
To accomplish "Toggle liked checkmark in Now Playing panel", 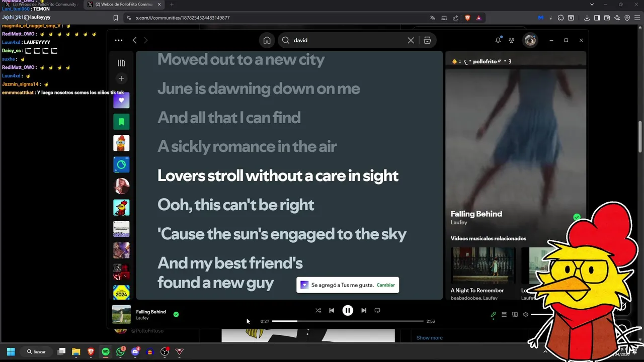I will [577, 217].
